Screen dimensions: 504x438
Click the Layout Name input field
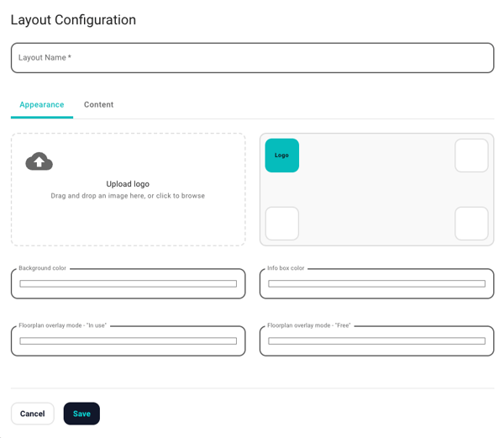[x=252, y=58]
